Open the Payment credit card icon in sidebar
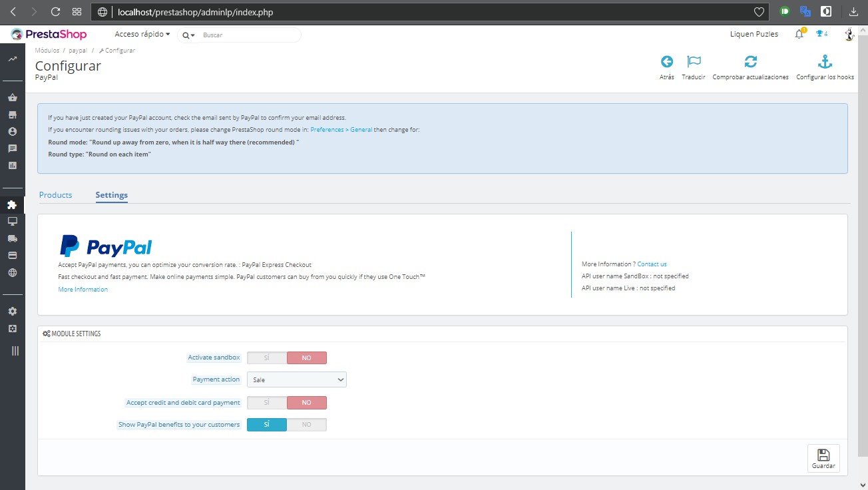This screenshot has height=490, width=868. [x=12, y=255]
